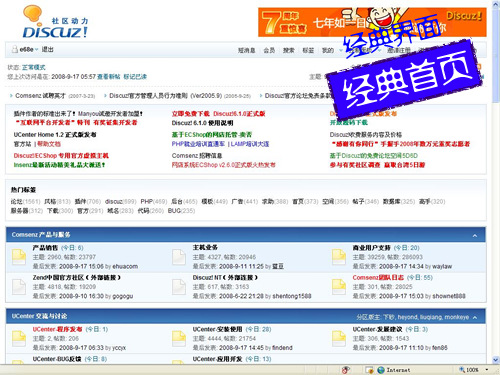Click UCenter Home 1.2 正式版发布 link

tap(55, 135)
